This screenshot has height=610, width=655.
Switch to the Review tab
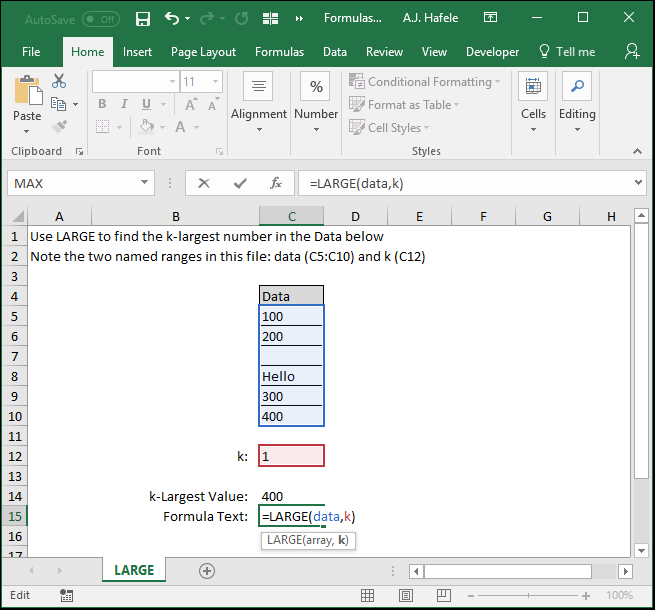coord(384,52)
